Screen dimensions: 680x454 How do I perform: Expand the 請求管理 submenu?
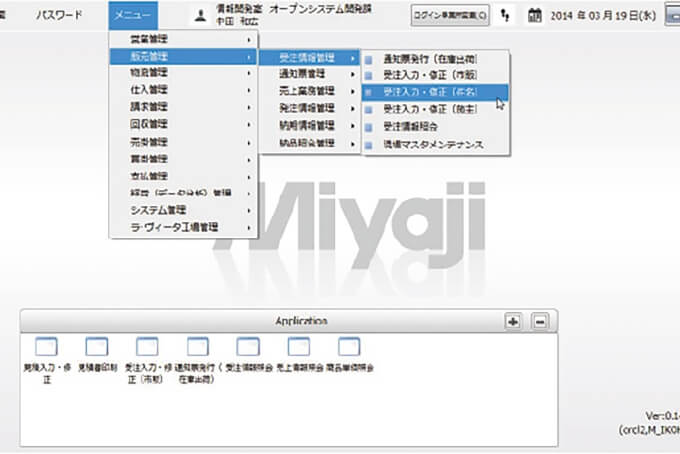coord(184,107)
